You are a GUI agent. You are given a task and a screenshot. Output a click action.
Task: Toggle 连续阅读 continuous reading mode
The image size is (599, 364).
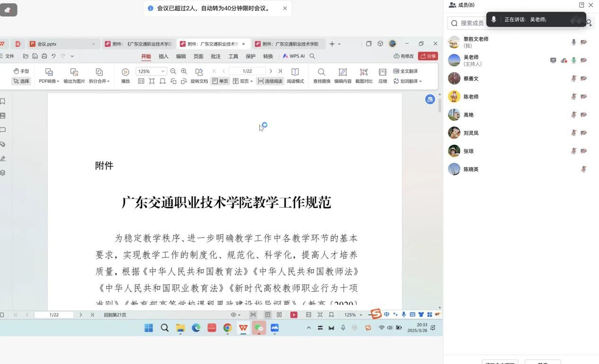(x=270, y=81)
